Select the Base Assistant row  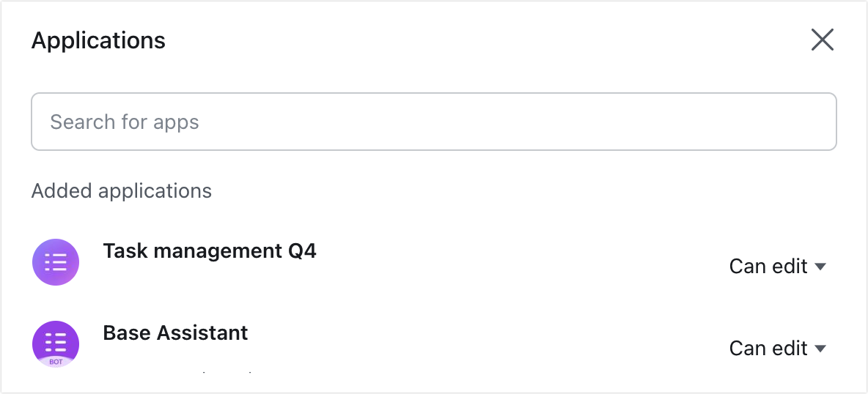pyautogui.click(x=433, y=344)
